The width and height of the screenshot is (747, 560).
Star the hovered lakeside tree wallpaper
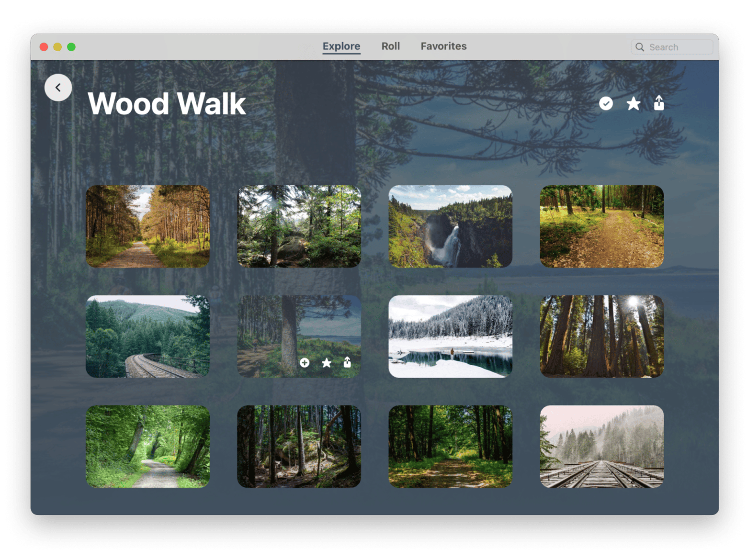[x=327, y=363]
